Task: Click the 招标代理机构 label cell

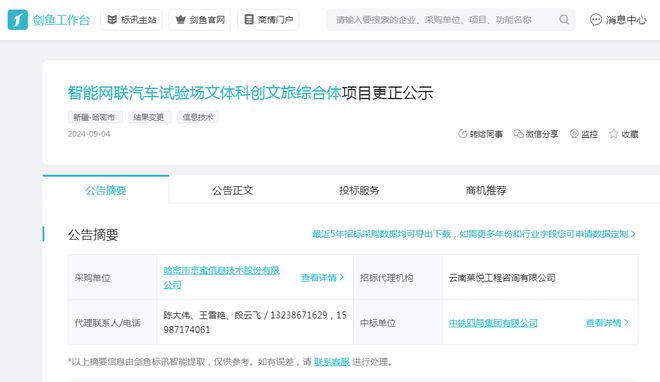Action: [398, 278]
